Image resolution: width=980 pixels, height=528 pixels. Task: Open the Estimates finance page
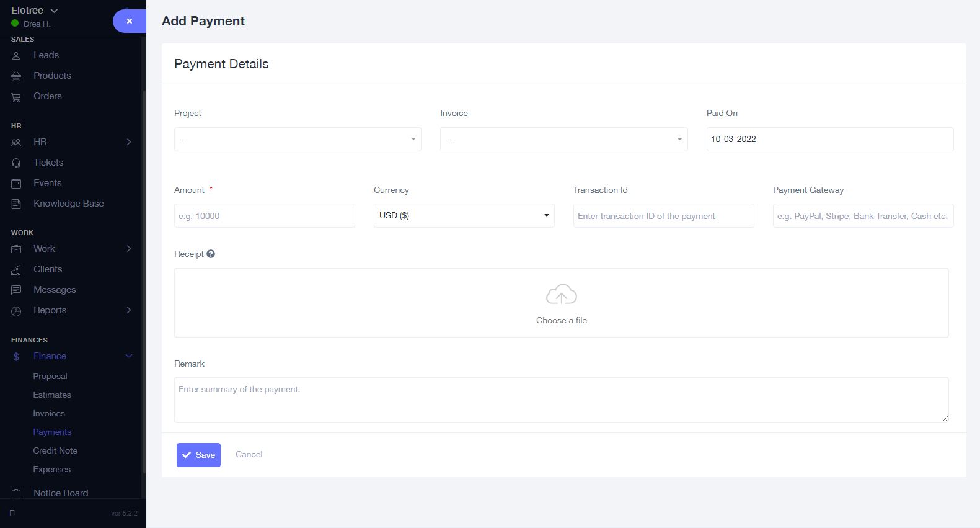pyautogui.click(x=52, y=395)
